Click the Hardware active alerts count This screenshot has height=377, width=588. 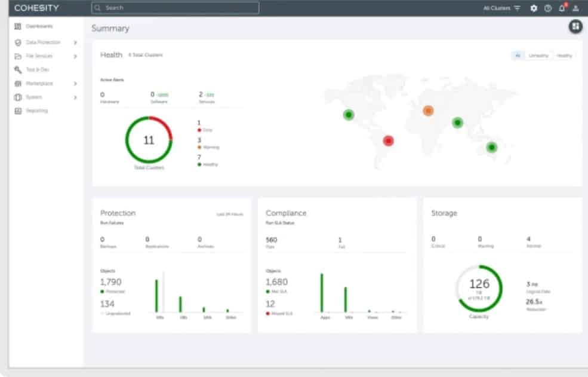click(x=102, y=94)
